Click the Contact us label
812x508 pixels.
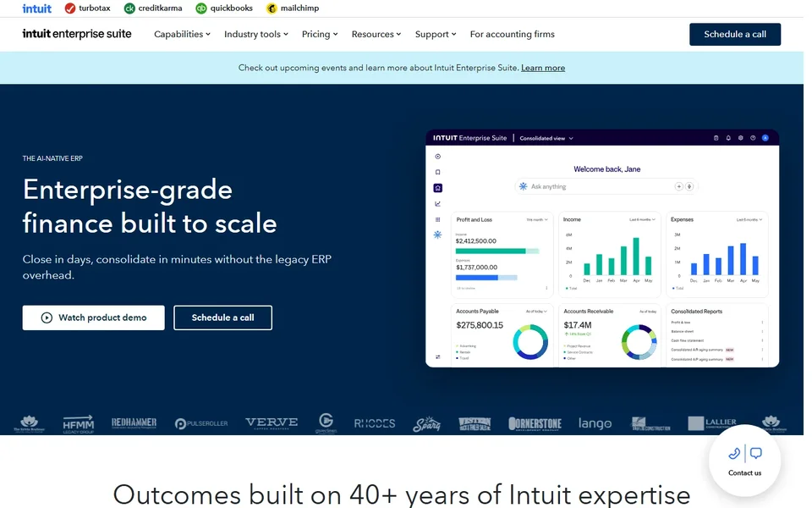[x=744, y=472]
